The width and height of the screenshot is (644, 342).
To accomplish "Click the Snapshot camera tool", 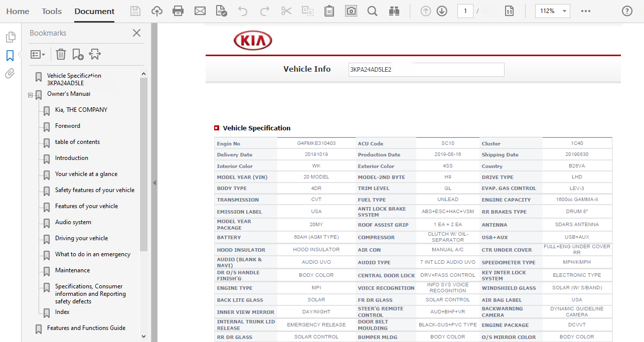I will click(351, 11).
